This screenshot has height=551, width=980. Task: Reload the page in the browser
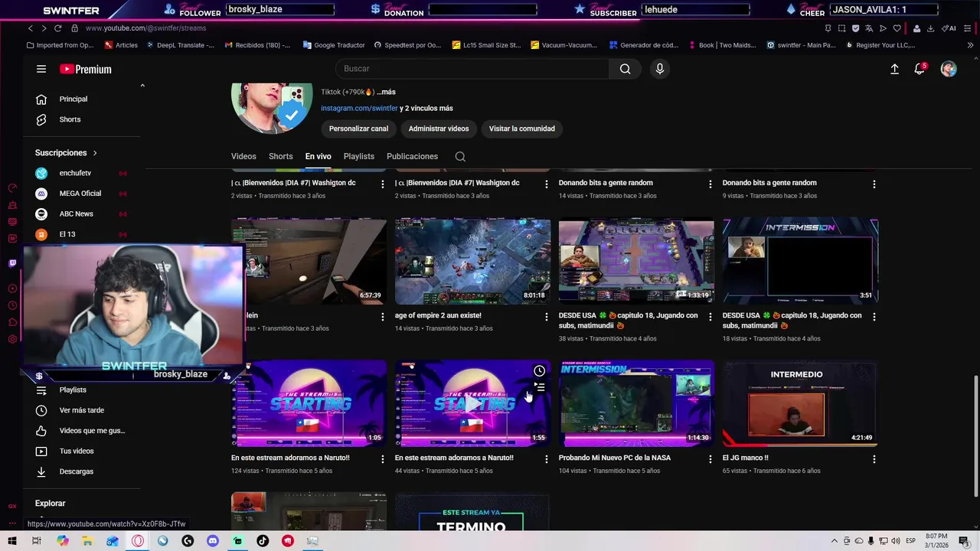58,28
